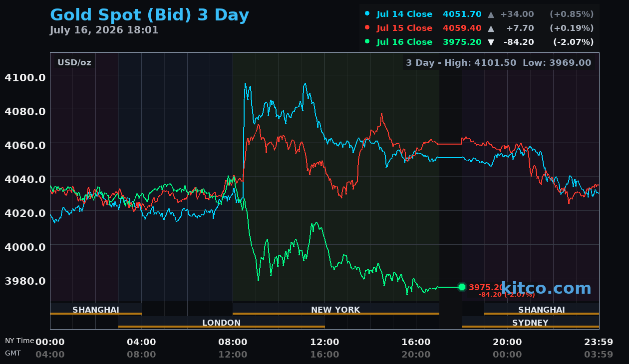The height and width of the screenshot is (364, 629).
Task: Click the 23:59 NY time tick
Action: coord(599,342)
